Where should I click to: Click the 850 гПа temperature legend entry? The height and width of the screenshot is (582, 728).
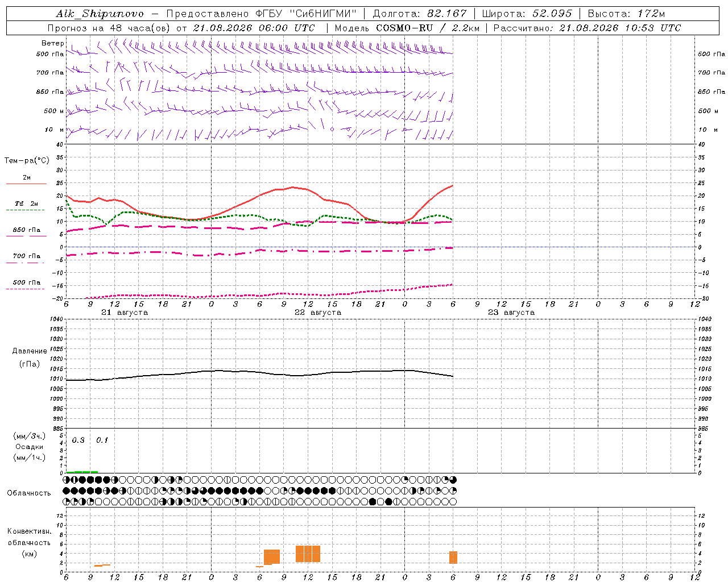click(x=26, y=230)
